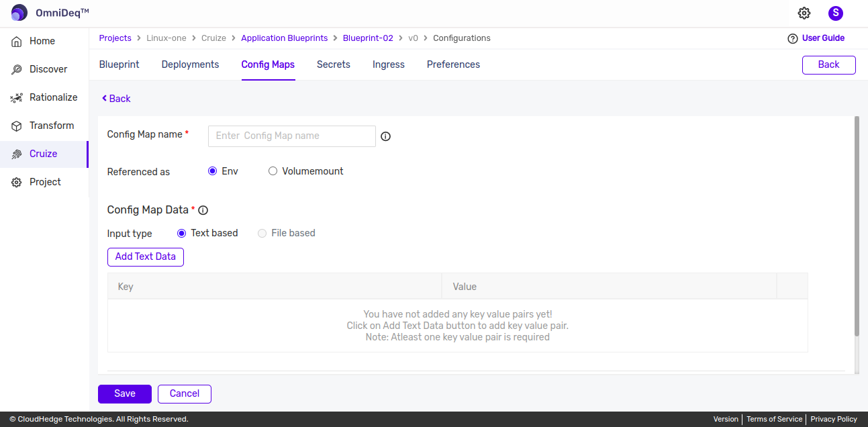Click the Project gear icon
The height and width of the screenshot is (427, 868).
17,182
